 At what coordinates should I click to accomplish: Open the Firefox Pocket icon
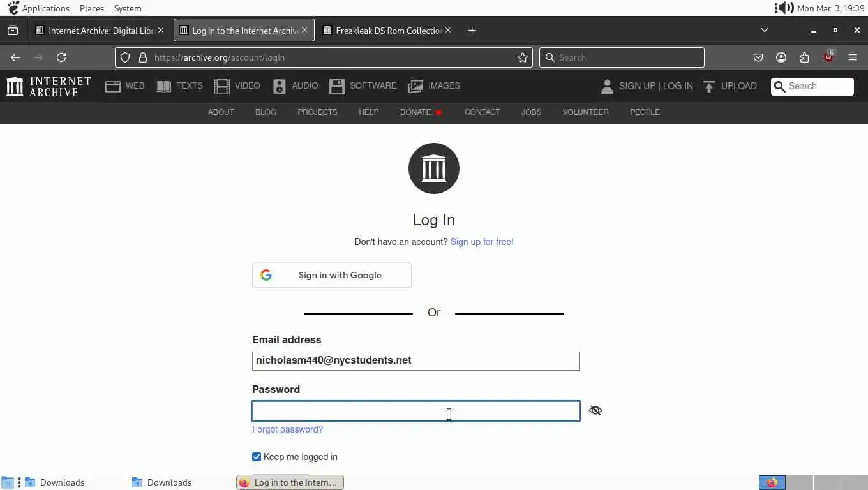758,57
